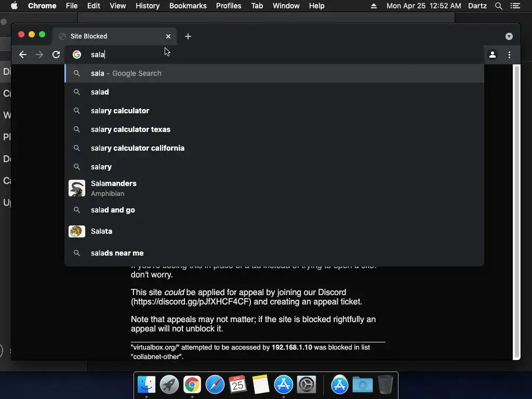Open the History menu
Screen dimensions: 532x399
148,6
